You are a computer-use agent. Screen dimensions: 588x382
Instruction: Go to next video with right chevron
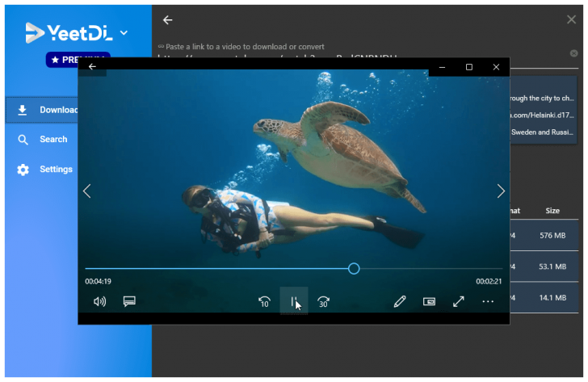point(501,191)
